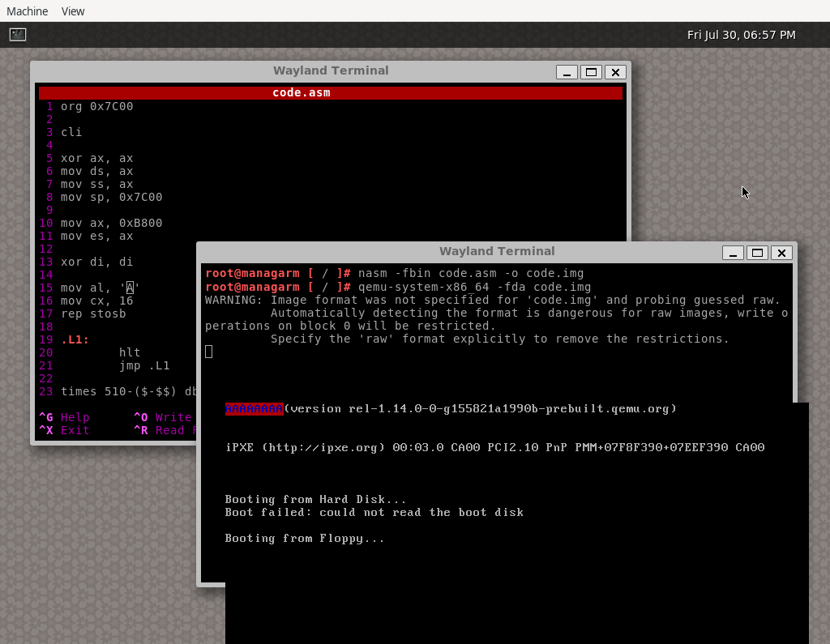
Task: Minimize the code.asm Wayland Terminal window
Action: coord(567,72)
